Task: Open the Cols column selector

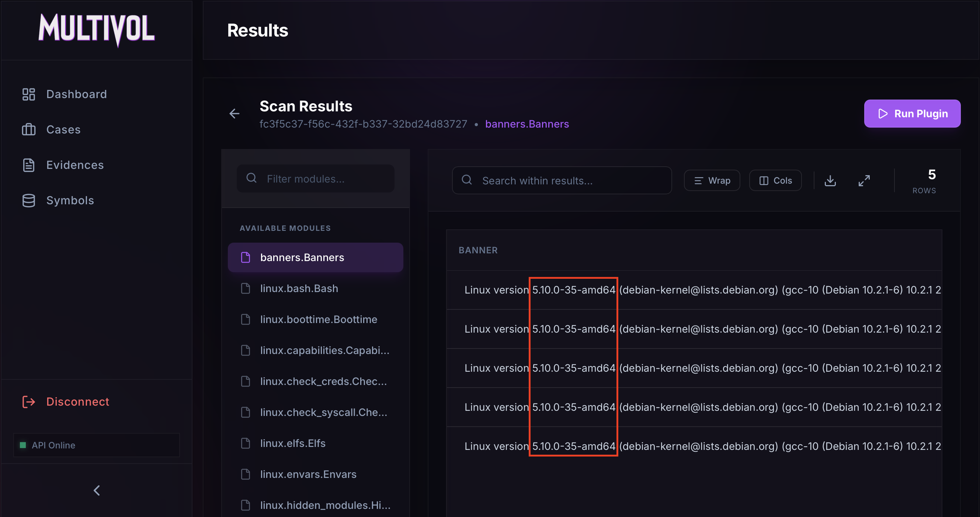Action: click(x=775, y=181)
